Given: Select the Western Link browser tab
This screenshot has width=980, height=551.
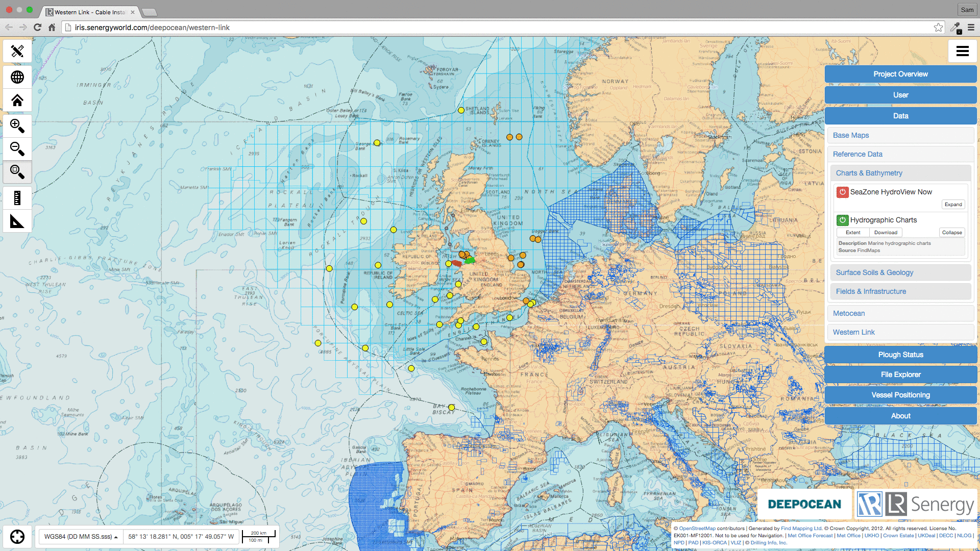Looking at the screenshot, I should click(x=90, y=12).
